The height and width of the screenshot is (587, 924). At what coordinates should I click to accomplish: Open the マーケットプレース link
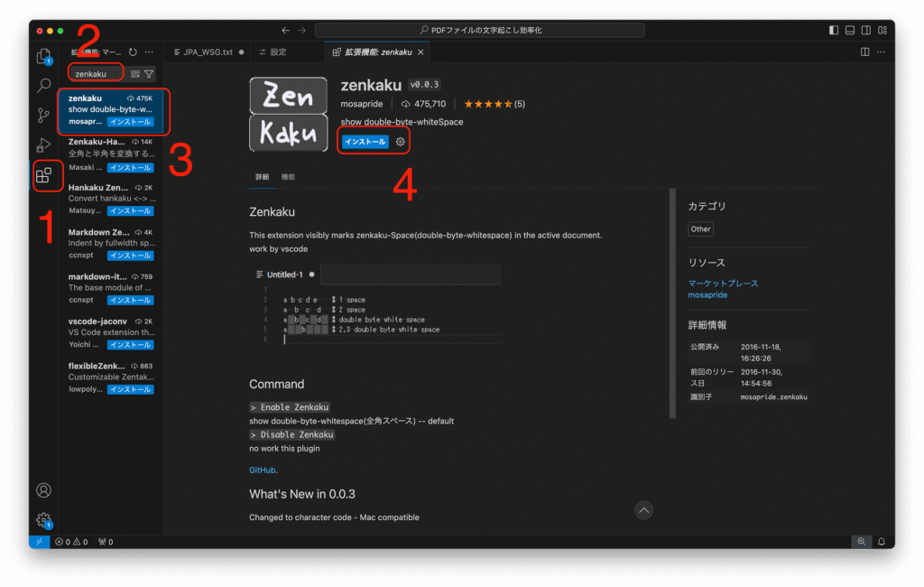(x=723, y=284)
